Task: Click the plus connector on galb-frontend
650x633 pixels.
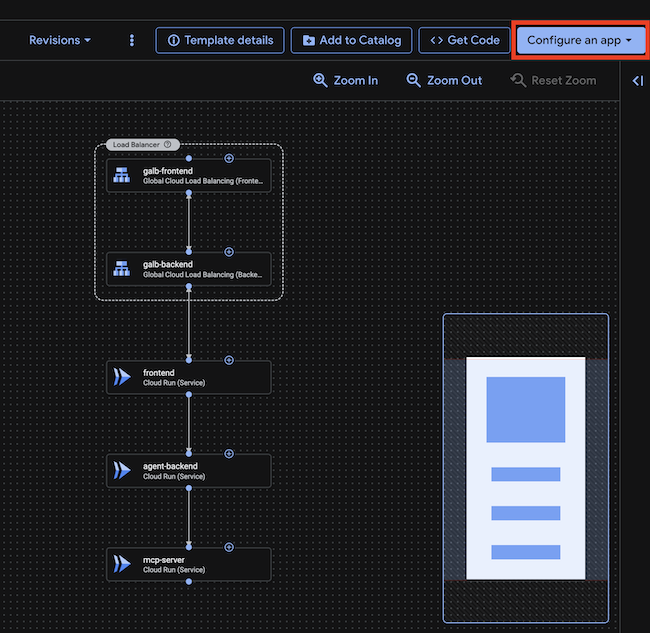Action: (229, 158)
